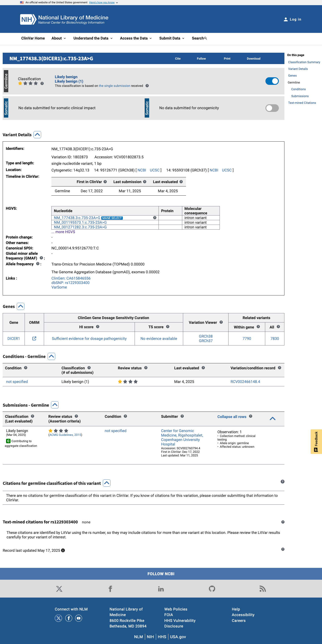Collapse the Variant Details section
The image size is (322, 644).
(37, 134)
